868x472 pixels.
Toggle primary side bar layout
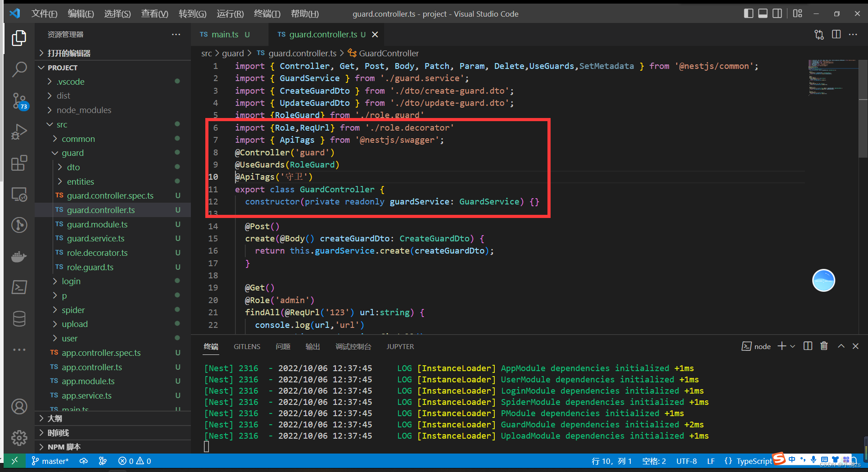tap(748, 14)
